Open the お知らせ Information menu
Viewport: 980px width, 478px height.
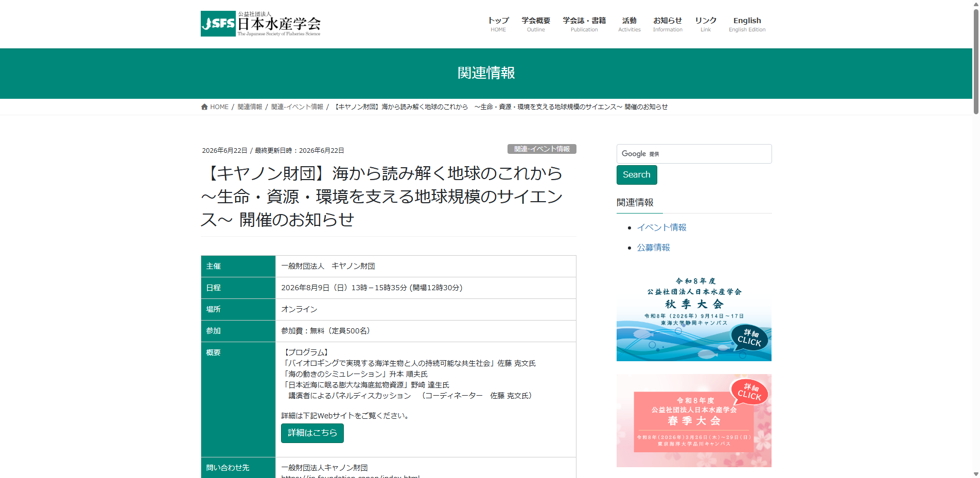point(668,24)
